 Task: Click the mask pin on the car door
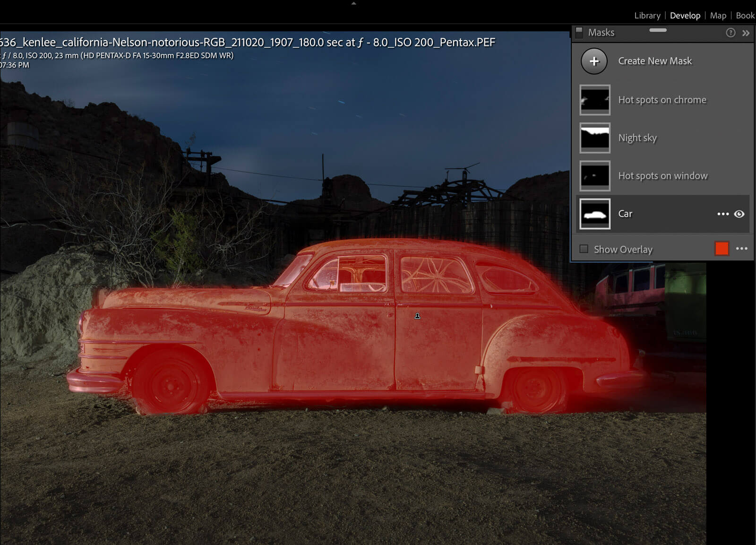click(417, 316)
